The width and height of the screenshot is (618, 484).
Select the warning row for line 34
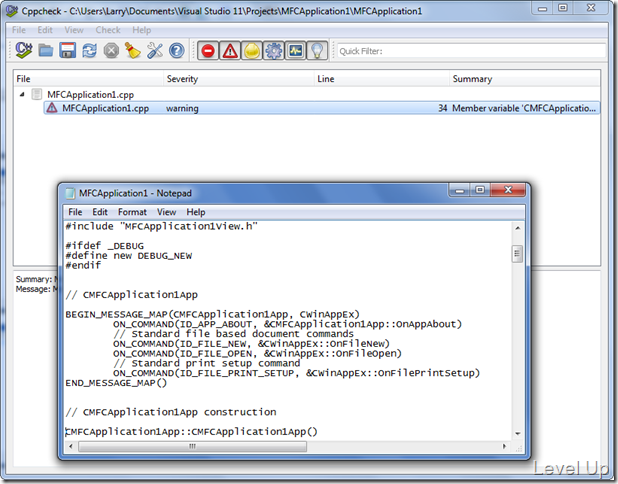pyautogui.click(x=322, y=108)
